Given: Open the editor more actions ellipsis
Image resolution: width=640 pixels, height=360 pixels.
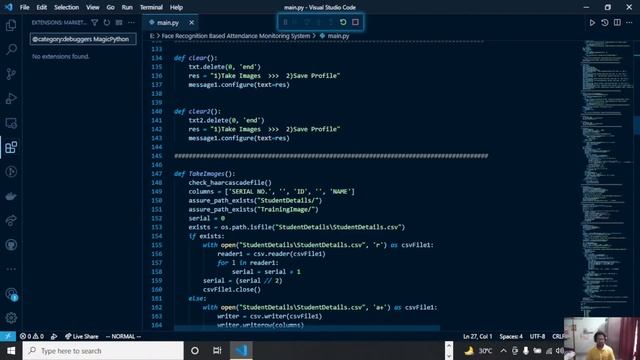Looking at the screenshot, I should 629,22.
